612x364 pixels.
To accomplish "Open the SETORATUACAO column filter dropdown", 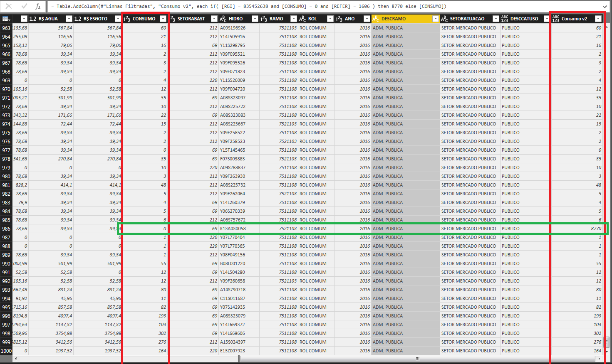I will (x=496, y=19).
